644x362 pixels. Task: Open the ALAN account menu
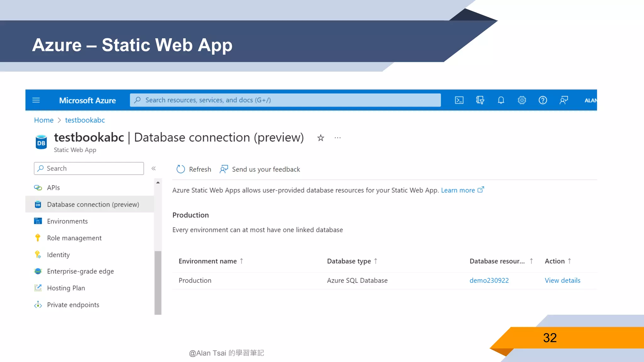pyautogui.click(x=591, y=100)
